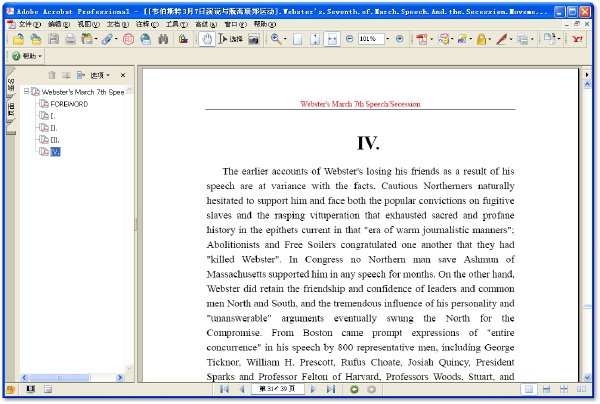Click the Organizer icon next to Print
This screenshot has width=600, height=404.
click(87, 39)
